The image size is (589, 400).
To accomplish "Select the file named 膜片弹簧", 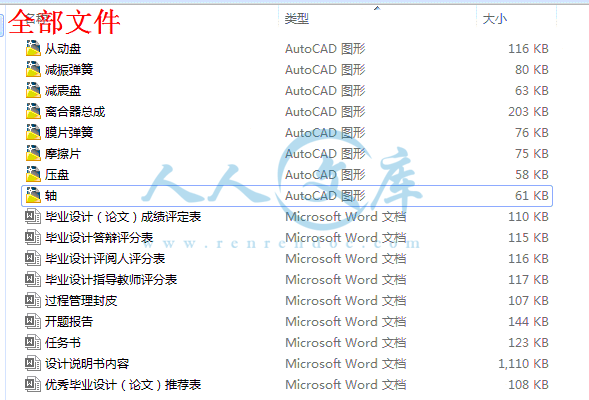I will pyautogui.click(x=69, y=133).
